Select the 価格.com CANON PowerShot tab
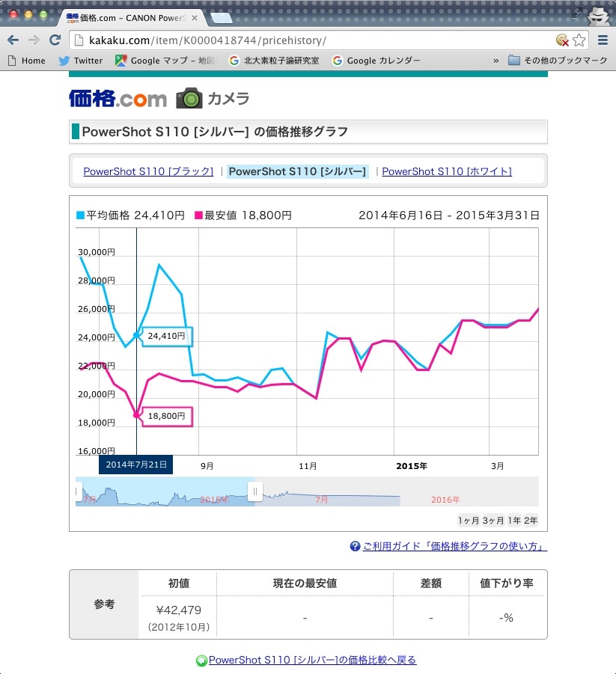Viewport: 616px width, 674px height. click(x=132, y=18)
